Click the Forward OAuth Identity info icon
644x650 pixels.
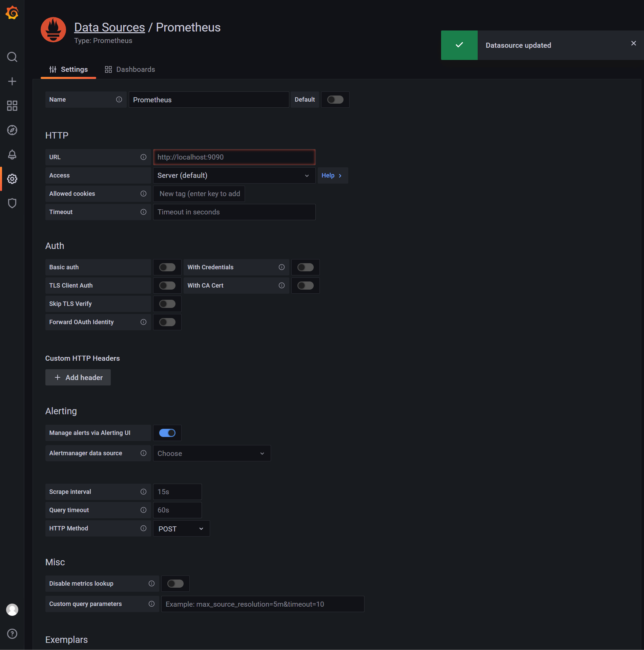click(x=143, y=322)
